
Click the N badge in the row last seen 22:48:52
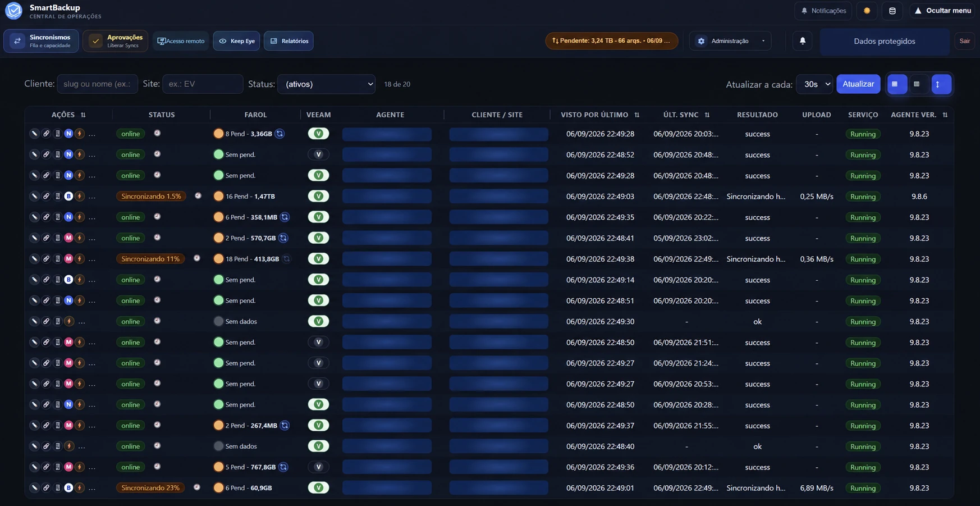tap(68, 154)
